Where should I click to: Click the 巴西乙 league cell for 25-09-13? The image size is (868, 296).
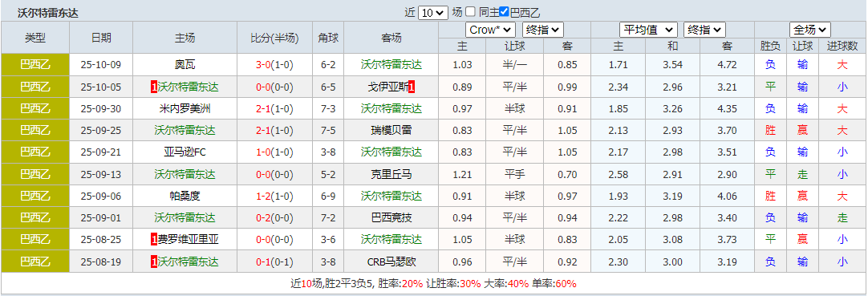click(x=34, y=174)
